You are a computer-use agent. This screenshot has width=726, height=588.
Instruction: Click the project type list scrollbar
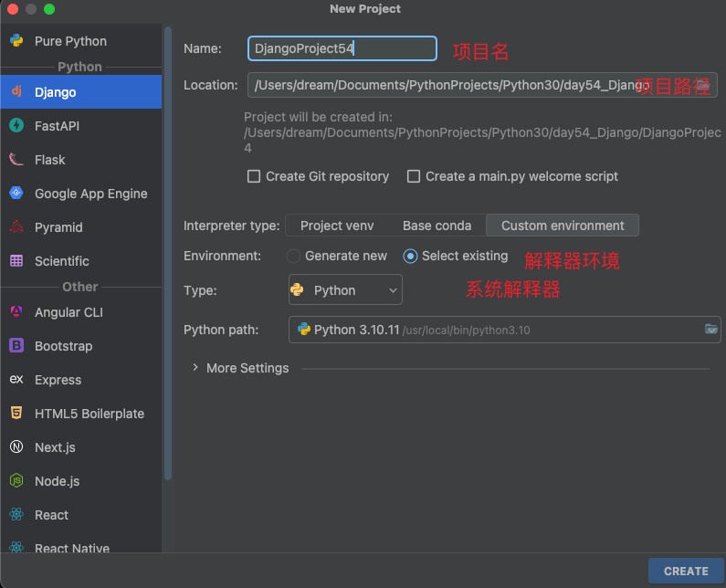(x=168, y=253)
